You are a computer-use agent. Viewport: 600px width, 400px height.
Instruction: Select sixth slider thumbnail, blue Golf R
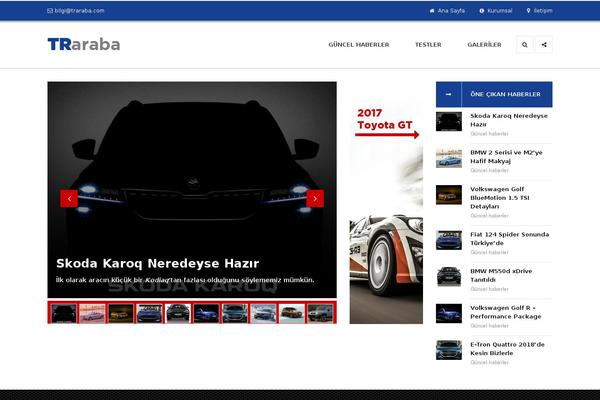click(206, 313)
